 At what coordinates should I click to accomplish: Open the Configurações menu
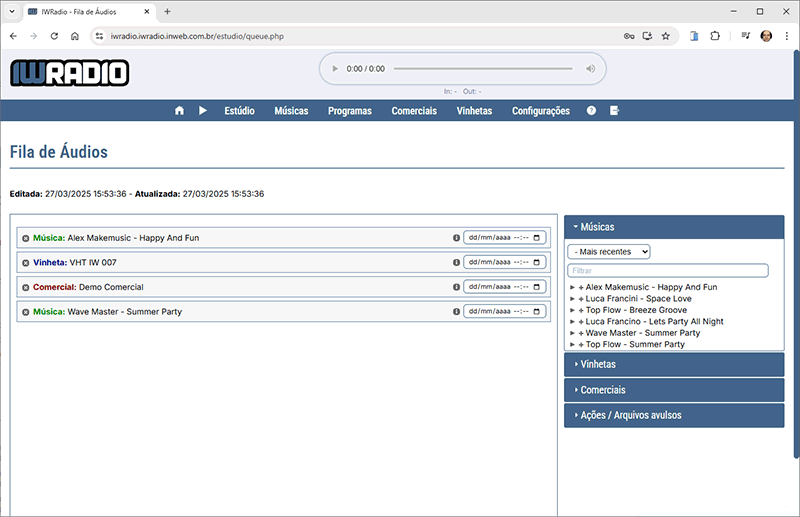pos(540,111)
